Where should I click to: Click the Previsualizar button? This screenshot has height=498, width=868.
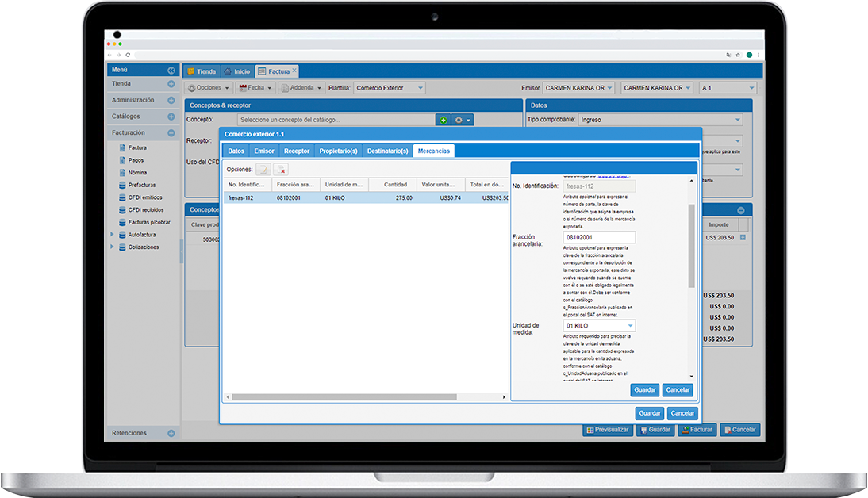[607, 430]
